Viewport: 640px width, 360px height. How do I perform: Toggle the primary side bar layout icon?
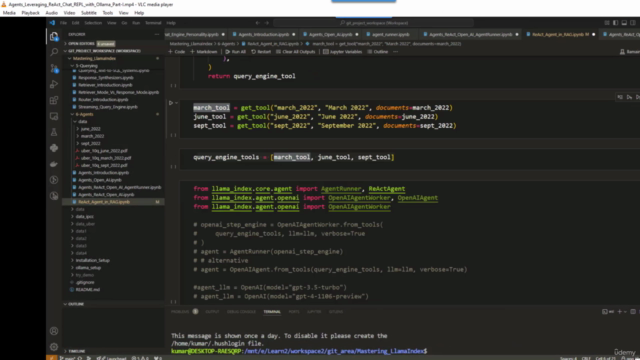(x=616, y=23)
